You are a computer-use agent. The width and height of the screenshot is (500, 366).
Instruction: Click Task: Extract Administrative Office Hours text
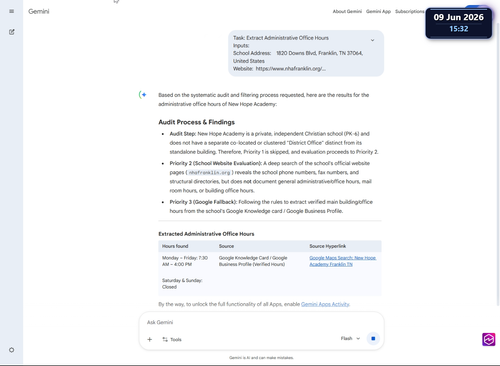point(281,38)
